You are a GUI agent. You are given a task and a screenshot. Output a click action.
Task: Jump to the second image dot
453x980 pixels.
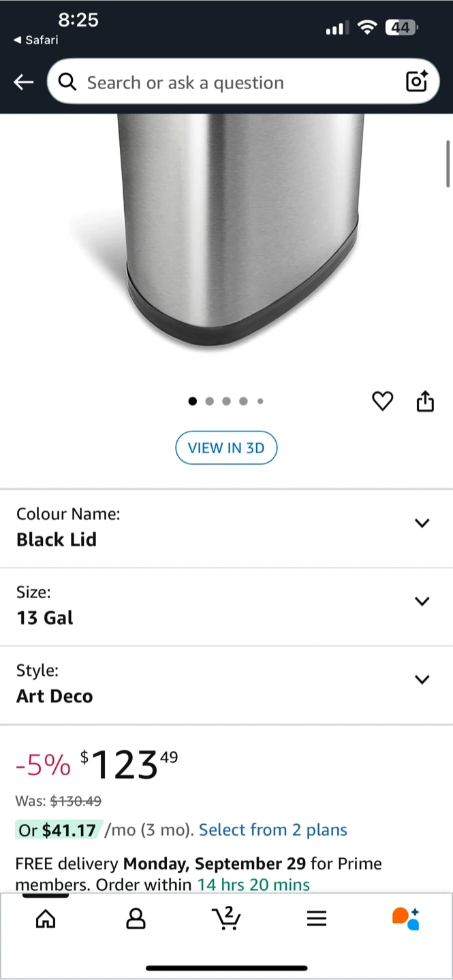[209, 402]
